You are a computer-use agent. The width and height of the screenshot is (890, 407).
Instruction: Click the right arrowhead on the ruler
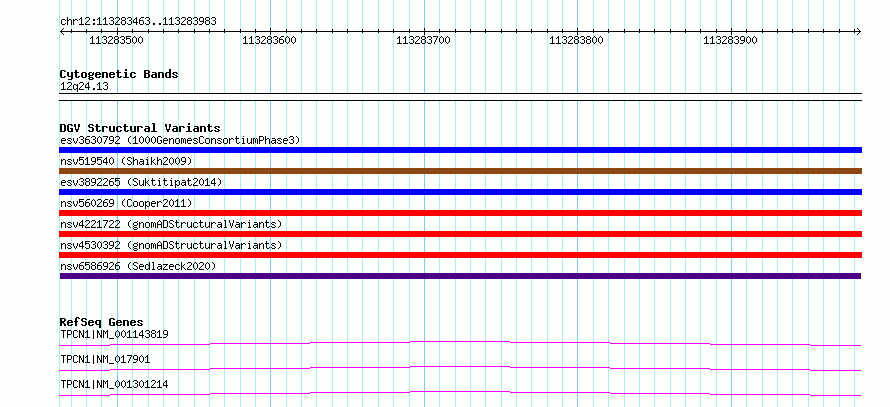(x=859, y=32)
